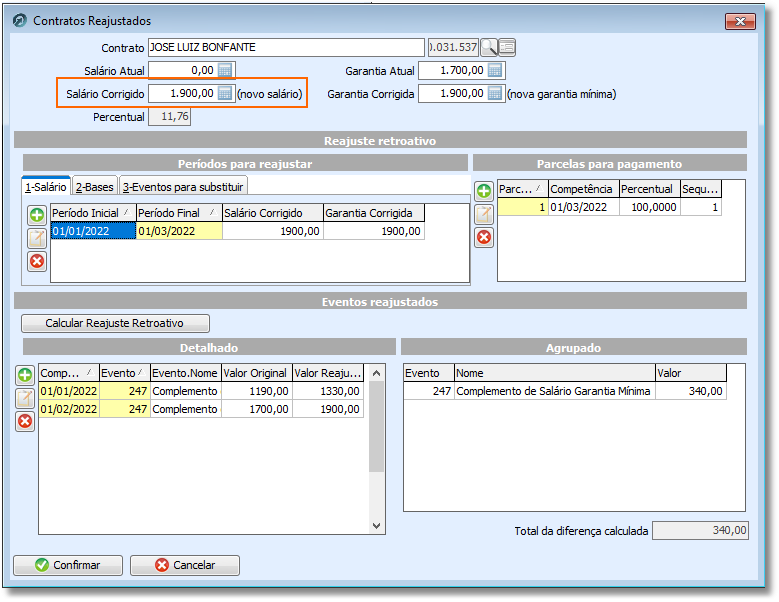
Task: Open calculator for Garantia Corrigida field
Action: click(x=495, y=93)
